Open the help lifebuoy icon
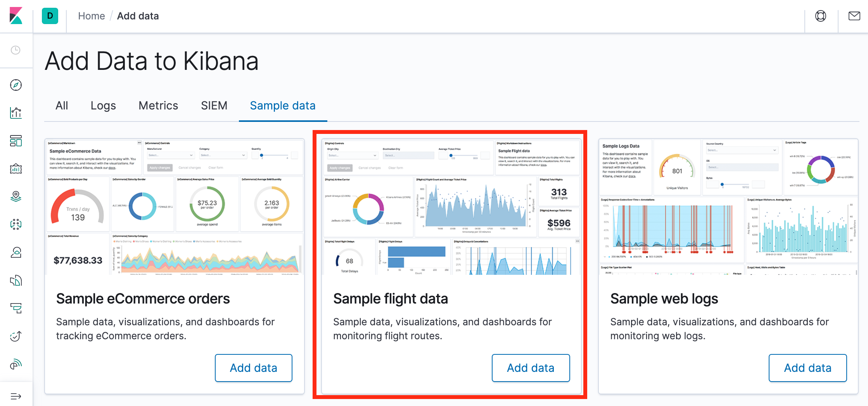Screen dimensions: 868x406 tap(821, 16)
